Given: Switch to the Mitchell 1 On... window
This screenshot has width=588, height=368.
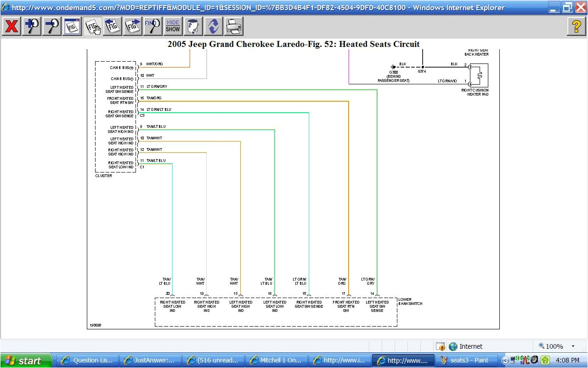Looking at the screenshot, I should coord(276,360).
